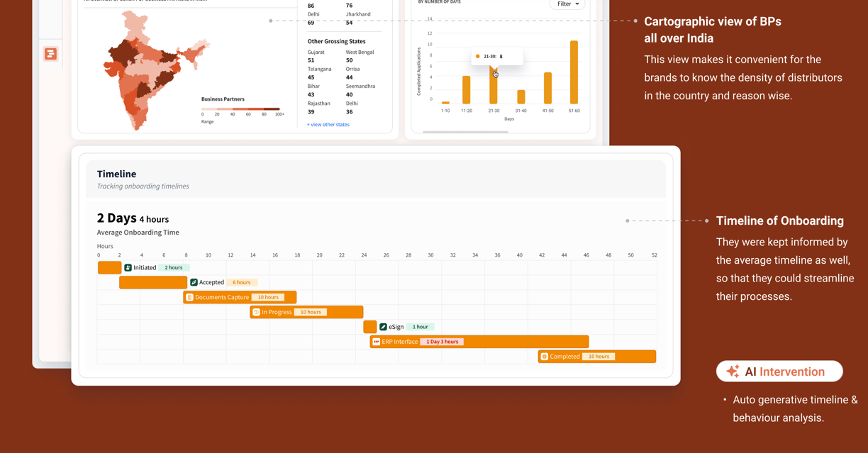Screen dimensions: 868x453
Task: Click the '10 hours' badge in Documents Capture
Action: [268, 297]
